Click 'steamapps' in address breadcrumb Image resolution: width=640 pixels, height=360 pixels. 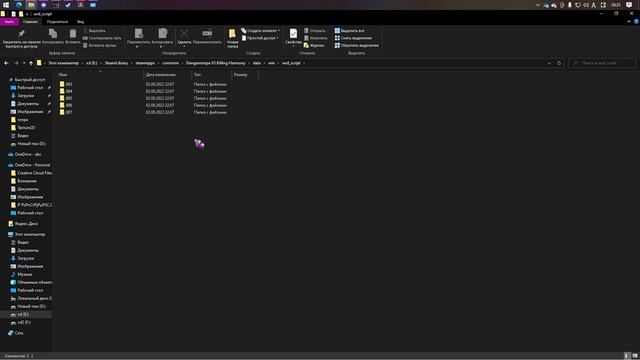tap(145, 63)
